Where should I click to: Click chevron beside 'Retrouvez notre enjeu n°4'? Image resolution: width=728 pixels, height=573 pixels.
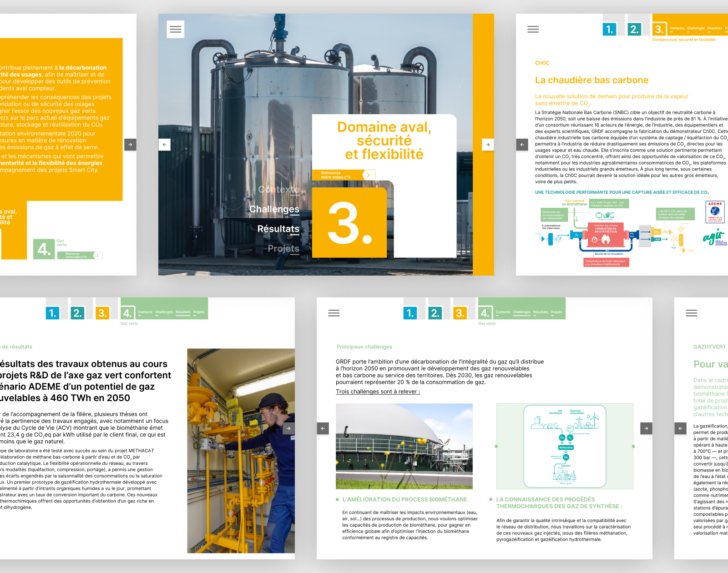tap(97, 256)
